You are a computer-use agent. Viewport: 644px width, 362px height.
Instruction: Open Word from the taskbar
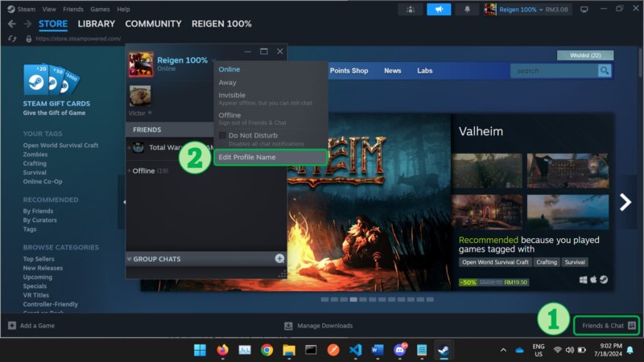(x=377, y=350)
